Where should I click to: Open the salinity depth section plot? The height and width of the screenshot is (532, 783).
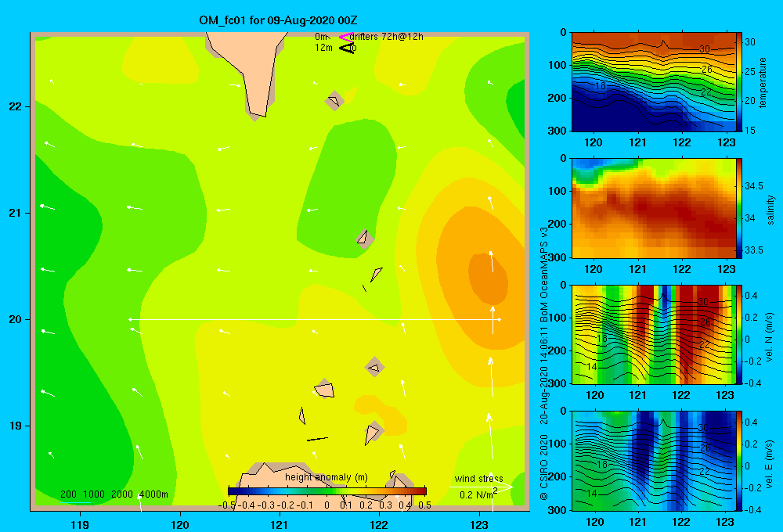(x=653, y=208)
